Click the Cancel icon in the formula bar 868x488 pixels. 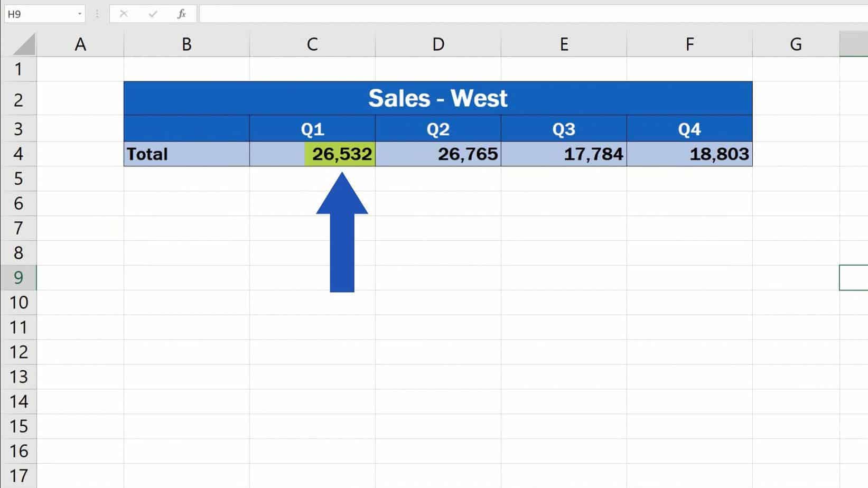pos(123,14)
